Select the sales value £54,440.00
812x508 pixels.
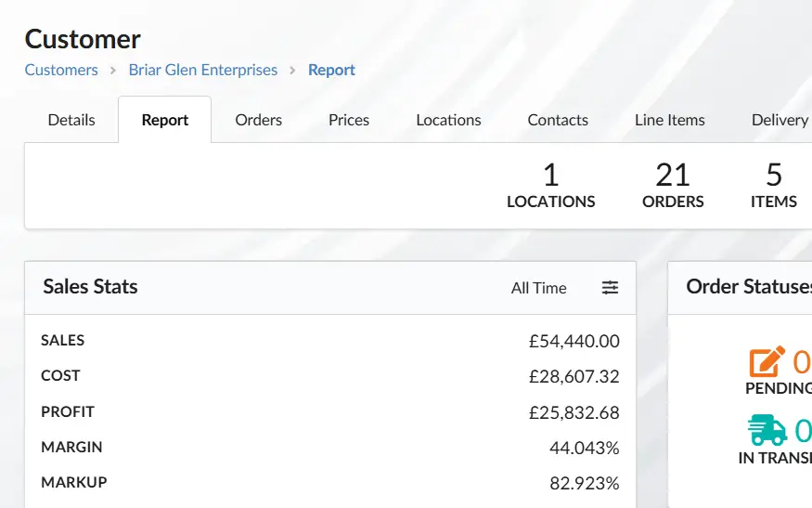coord(574,341)
